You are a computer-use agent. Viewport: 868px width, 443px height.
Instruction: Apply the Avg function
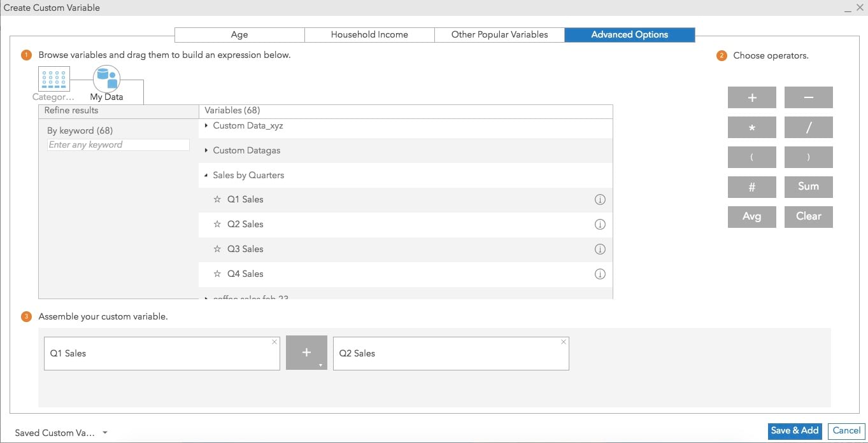pyautogui.click(x=752, y=216)
